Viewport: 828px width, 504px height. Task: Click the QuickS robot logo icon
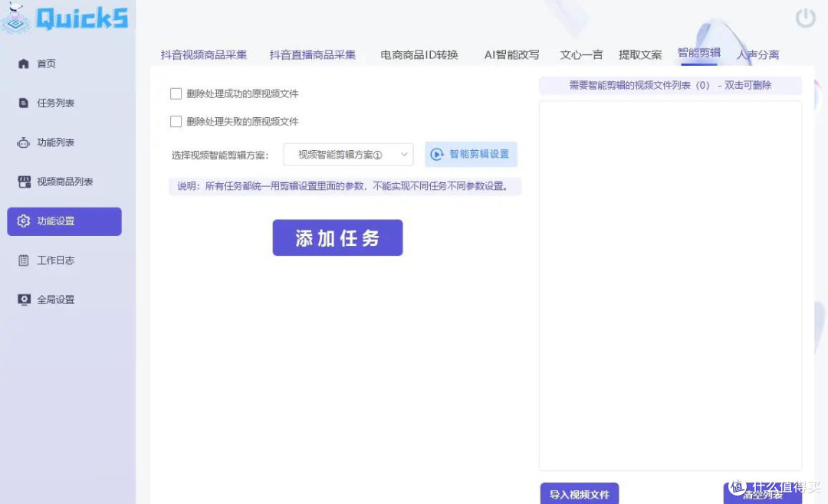[16, 18]
